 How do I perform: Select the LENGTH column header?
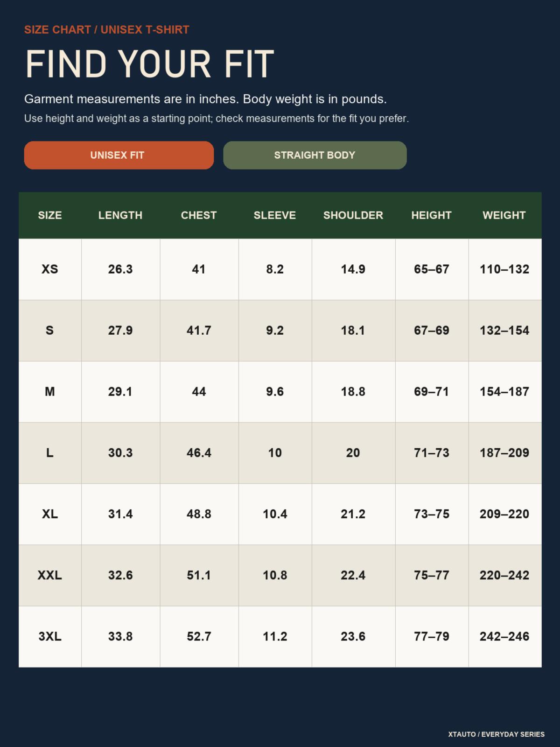(120, 215)
